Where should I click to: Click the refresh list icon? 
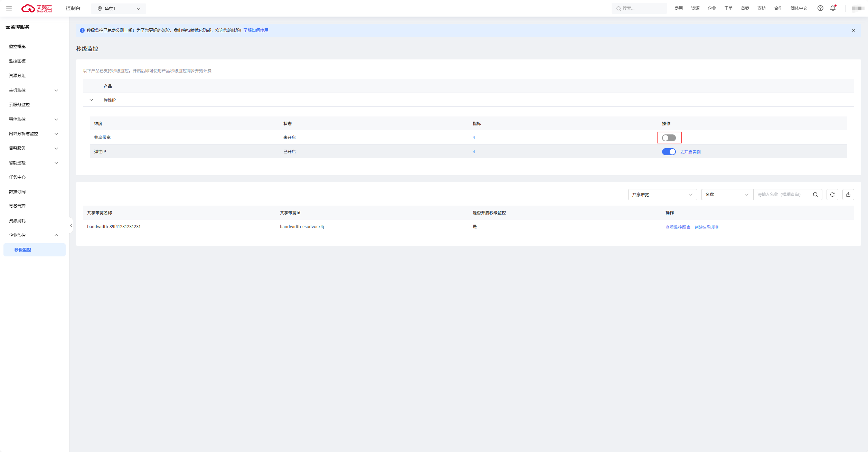832,195
